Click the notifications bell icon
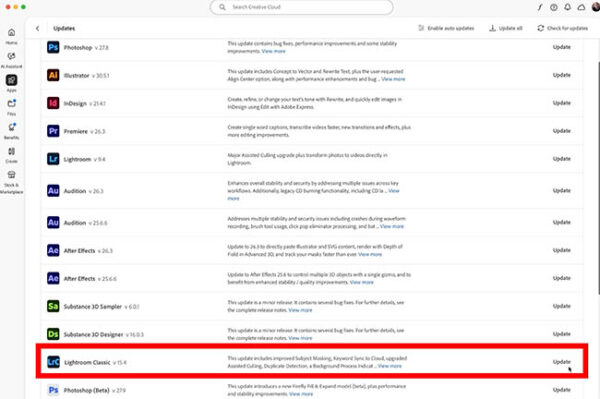The image size is (600, 399). [567, 7]
